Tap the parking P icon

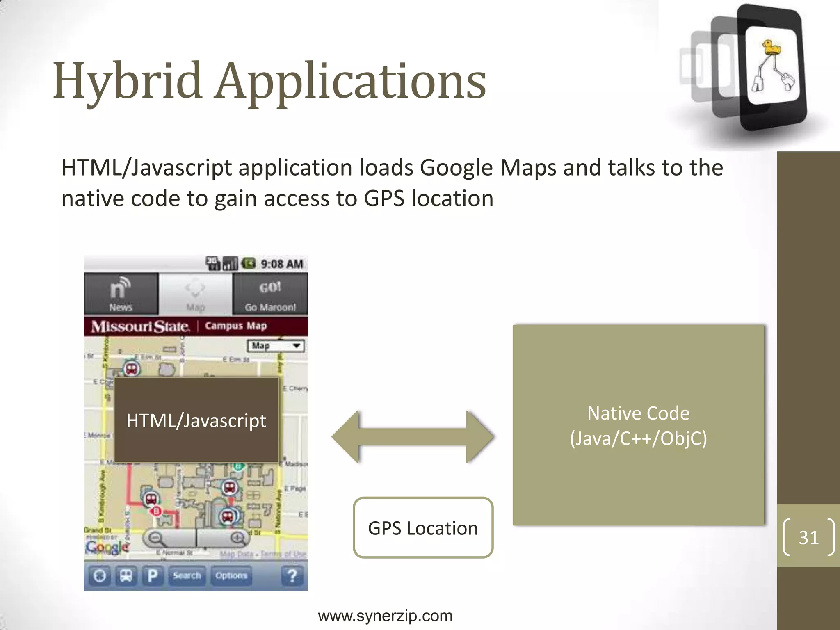click(x=153, y=576)
